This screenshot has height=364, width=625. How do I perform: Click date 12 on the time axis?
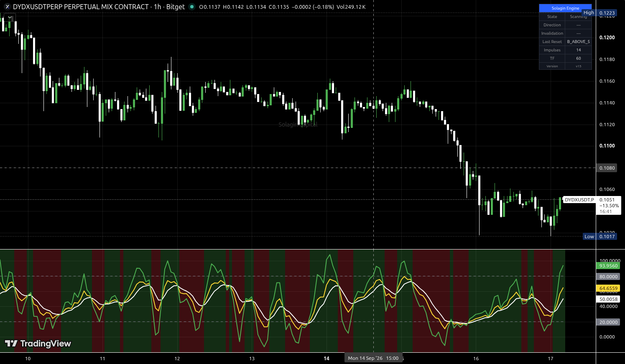[177, 359]
